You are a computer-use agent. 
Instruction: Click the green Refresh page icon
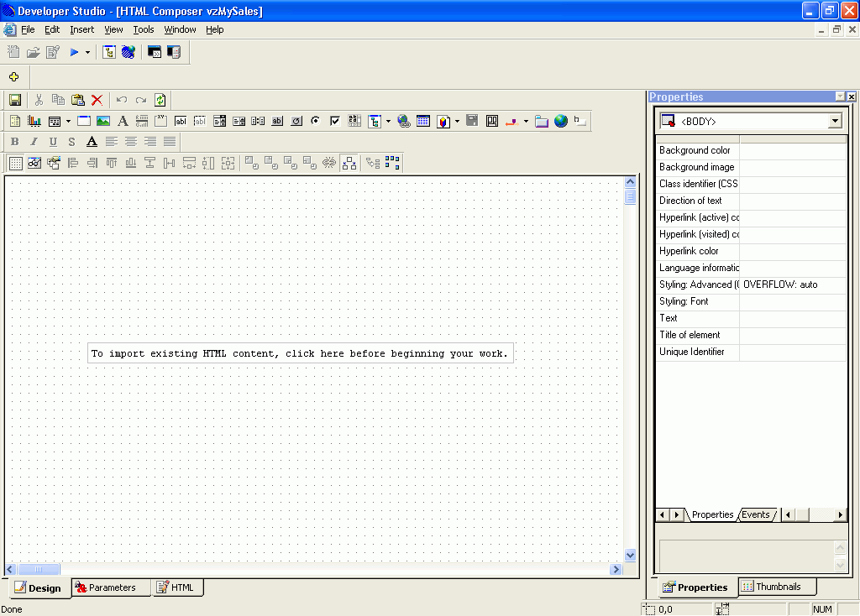click(160, 100)
